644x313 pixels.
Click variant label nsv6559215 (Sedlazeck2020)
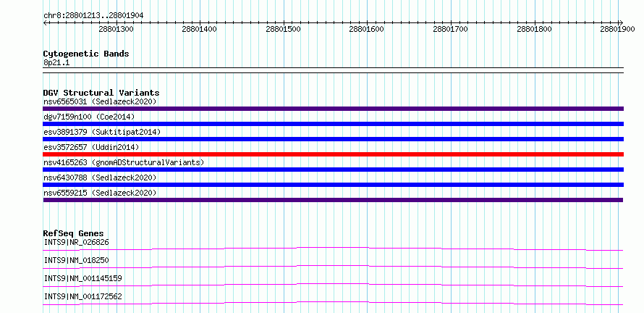coord(100,193)
